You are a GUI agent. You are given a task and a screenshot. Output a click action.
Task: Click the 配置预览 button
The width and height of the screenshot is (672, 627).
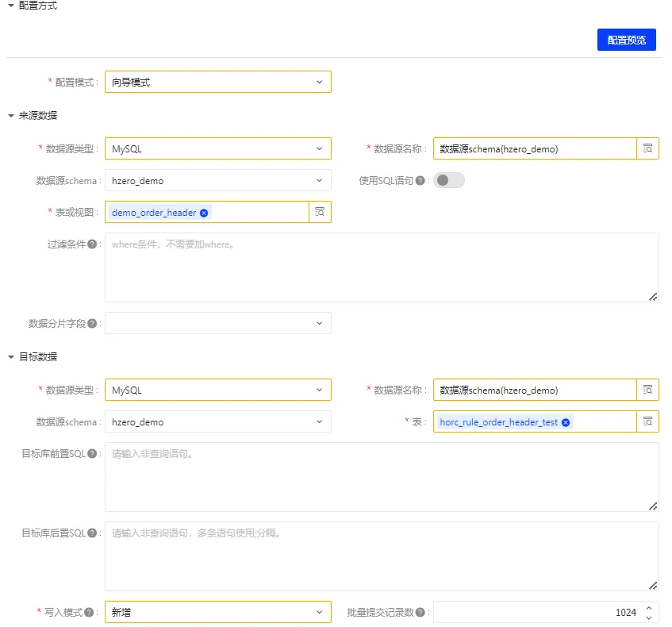[x=626, y=40]
